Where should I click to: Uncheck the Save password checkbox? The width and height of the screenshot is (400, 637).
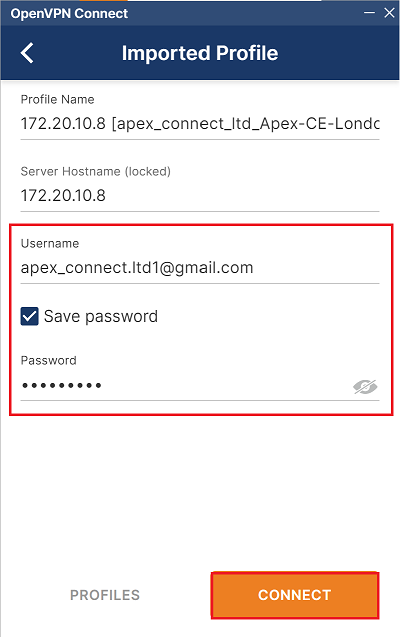(30, 316)
